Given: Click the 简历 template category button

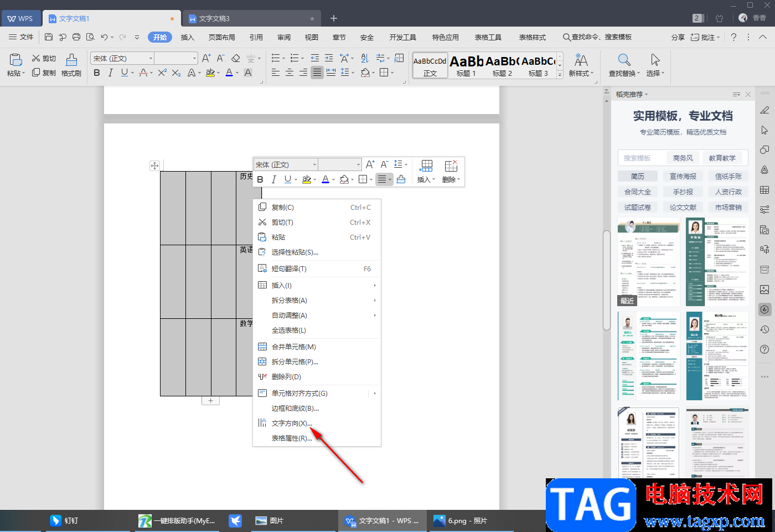Looking at the screenshot, I should pyautogui.click(x=638, y=176).
